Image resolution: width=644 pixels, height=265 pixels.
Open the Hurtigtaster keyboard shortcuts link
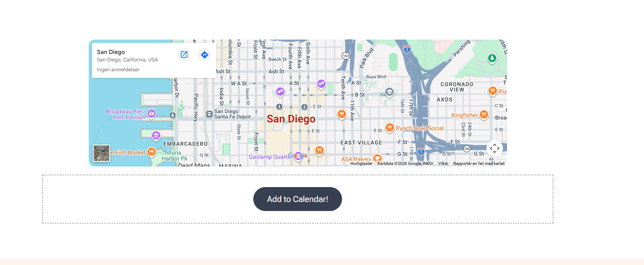[x=361, y=164]
